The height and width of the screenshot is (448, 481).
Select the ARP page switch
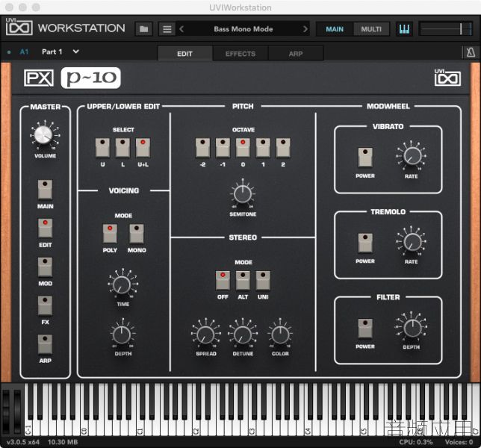tap(45, 343)
